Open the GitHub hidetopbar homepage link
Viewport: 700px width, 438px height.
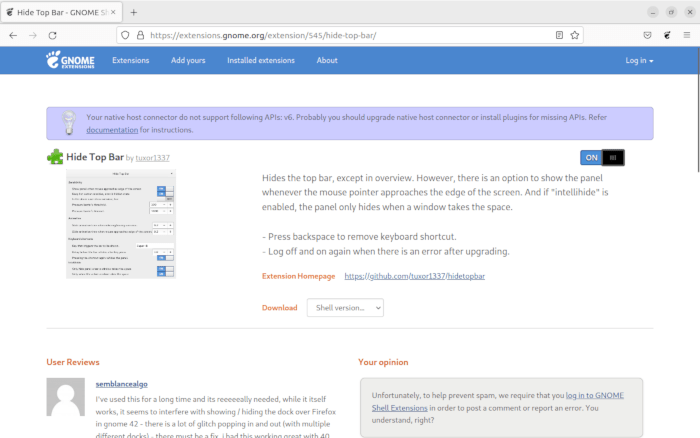[x=415, y=276]
